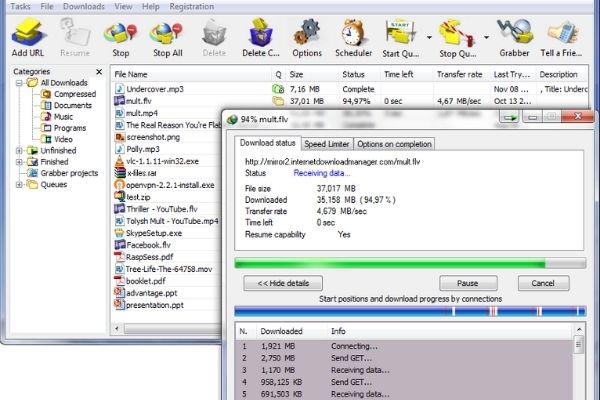Click the openvpn-2.2.1-install.exe icon

[x=120, y=185]
